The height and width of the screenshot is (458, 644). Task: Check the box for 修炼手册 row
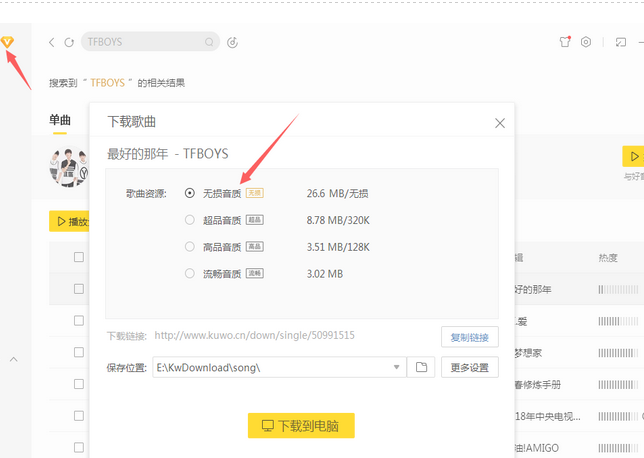(79, 384)
